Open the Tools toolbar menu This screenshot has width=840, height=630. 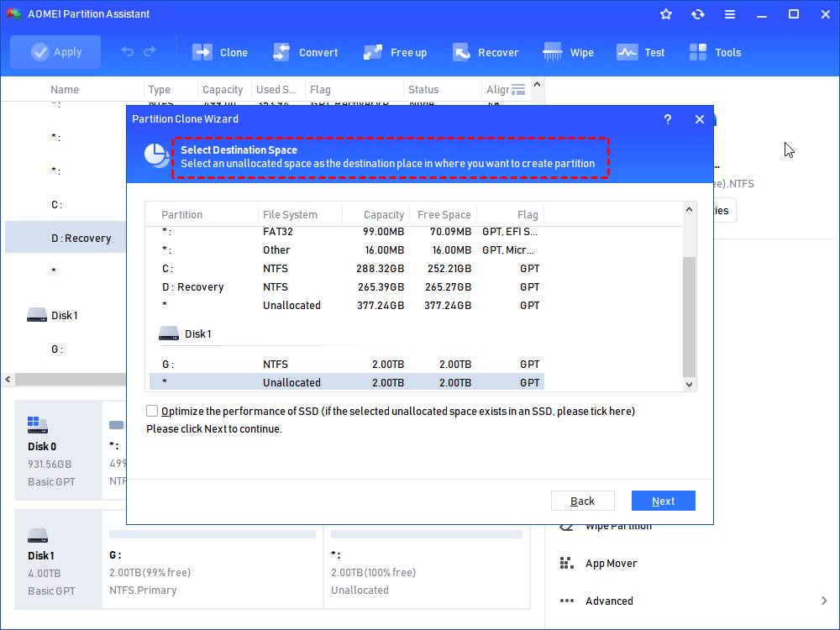715,52
